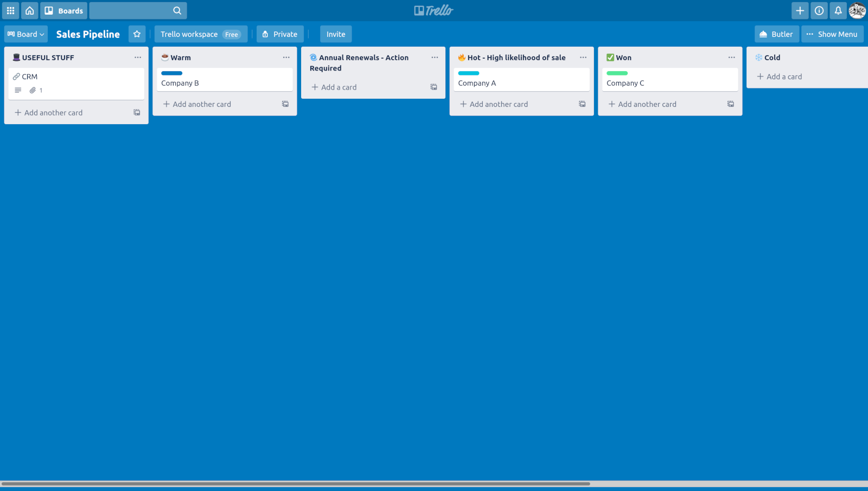The image size is (868, 491).
Task: Click the search input field
Action: click(x=131, y=11)
